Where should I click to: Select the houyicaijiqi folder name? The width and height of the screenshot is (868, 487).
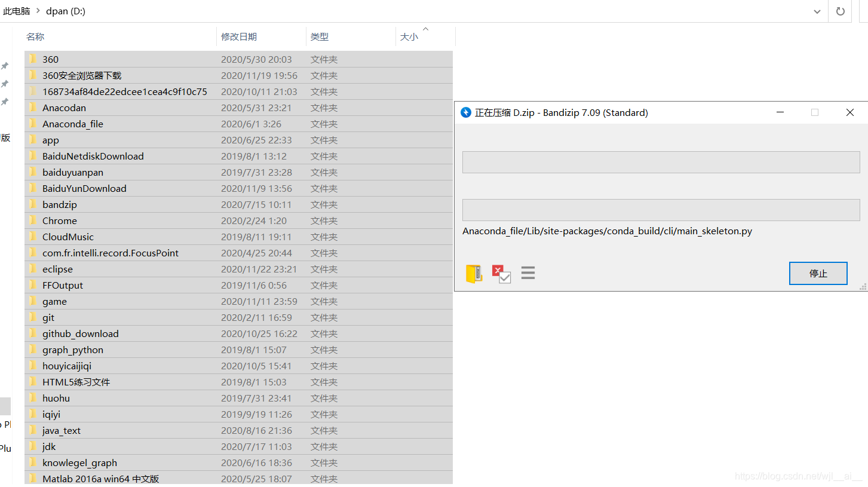pos(67,366)
